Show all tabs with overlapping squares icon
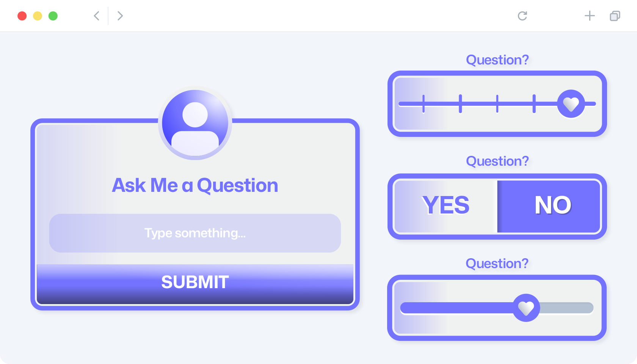637x364 pixels. [615, 16]
